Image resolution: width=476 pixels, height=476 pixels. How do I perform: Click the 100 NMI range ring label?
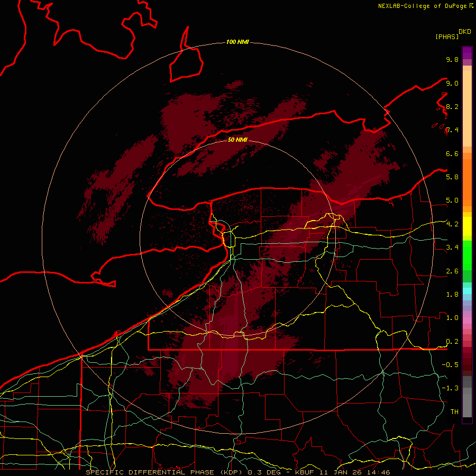pos(237,42)
